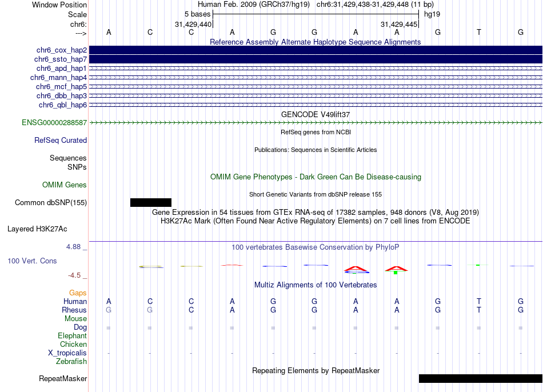Click the hg19 assembly label near scale
543x392 pixels.
coord(432,14)
